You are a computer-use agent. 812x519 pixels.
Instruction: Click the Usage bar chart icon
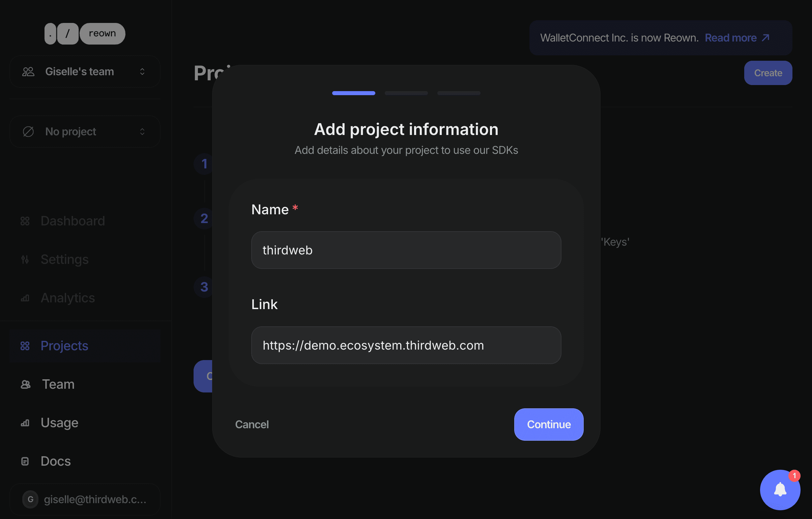coord(25,423)
